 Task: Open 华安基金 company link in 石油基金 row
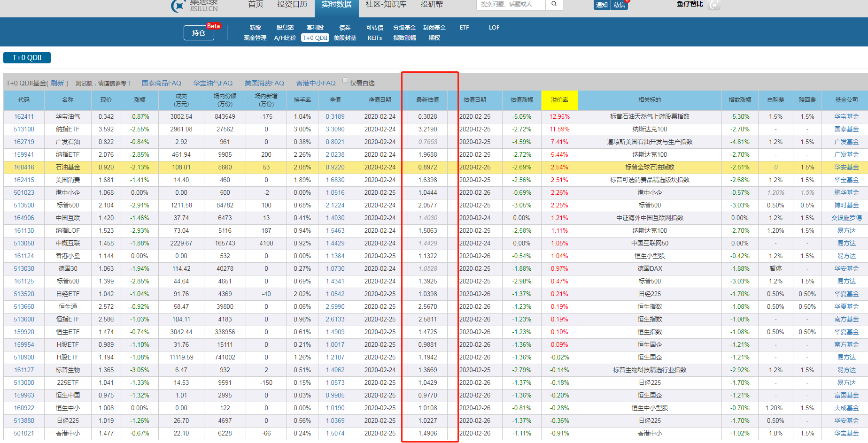point(846,167)
